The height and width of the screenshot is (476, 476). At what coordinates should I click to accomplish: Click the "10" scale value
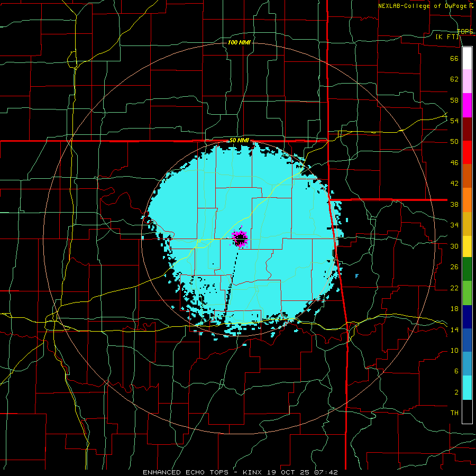[454, 351]
